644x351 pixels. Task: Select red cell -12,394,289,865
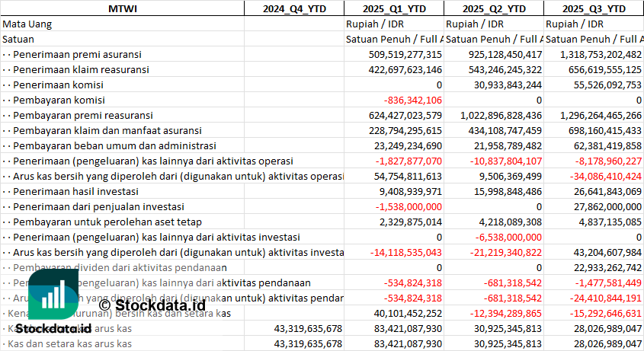click(x=494, y=313)
